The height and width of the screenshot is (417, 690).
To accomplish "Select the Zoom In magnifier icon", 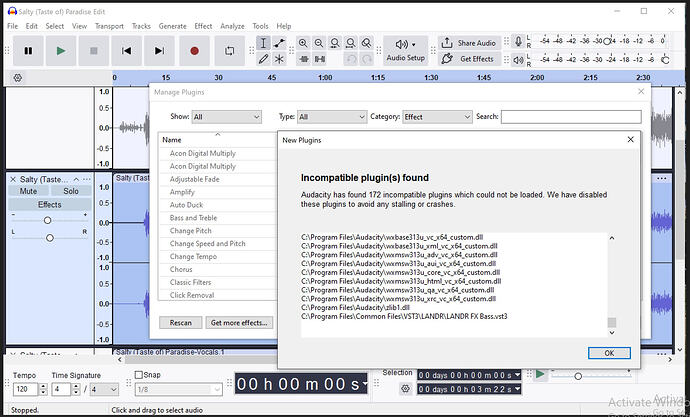I will point(303,43).
